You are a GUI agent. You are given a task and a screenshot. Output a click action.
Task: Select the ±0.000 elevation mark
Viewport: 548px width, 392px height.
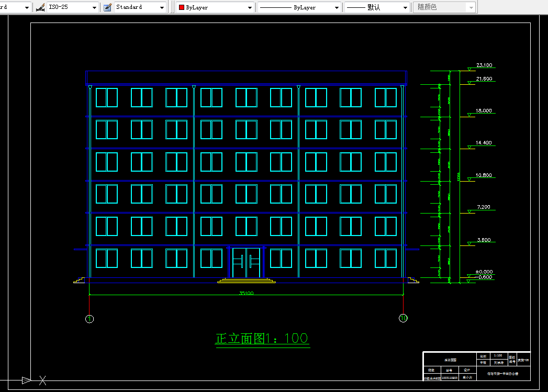point(484,272)
